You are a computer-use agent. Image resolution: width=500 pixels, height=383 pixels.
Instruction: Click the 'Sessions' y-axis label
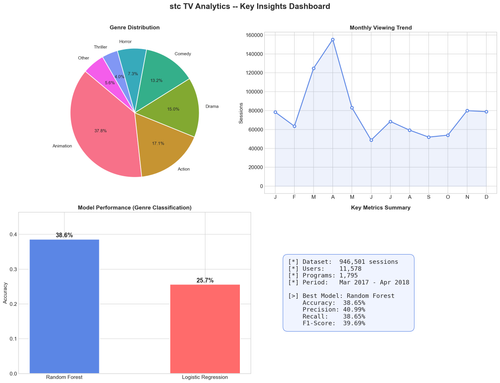click(241, 113)
